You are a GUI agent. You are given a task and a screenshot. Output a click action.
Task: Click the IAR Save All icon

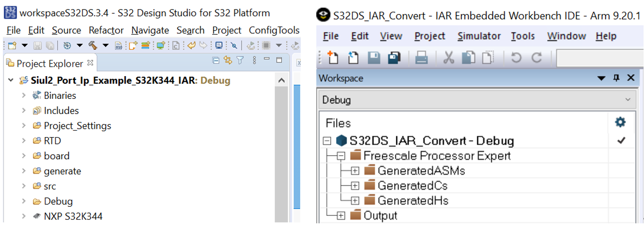(x=394, y=58)
